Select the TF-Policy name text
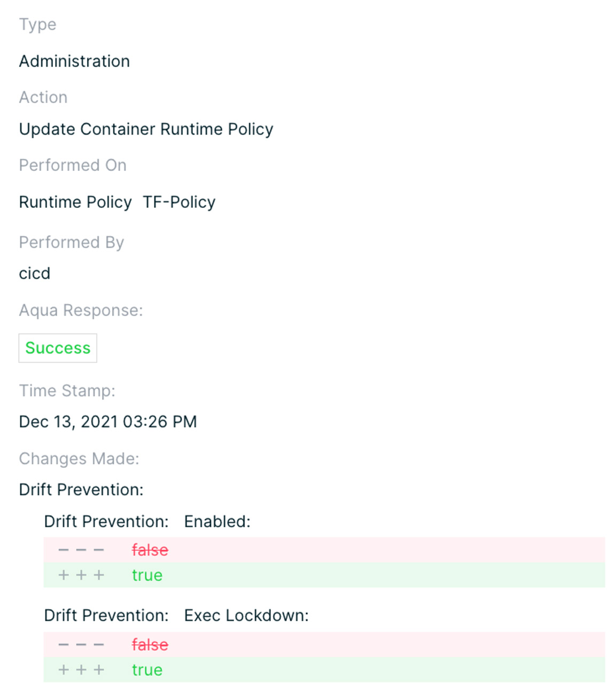 click(179, 202)
